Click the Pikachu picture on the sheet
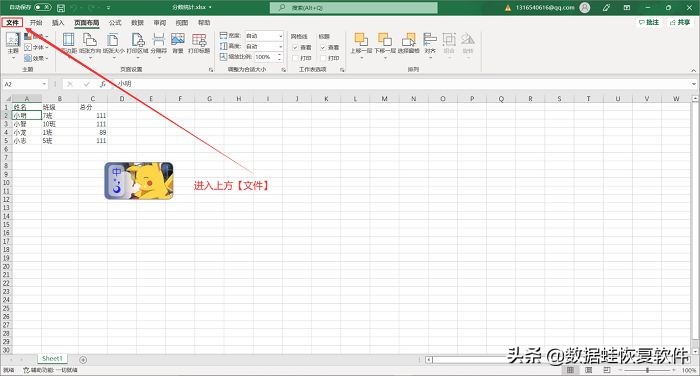 (x=139, y=181)
